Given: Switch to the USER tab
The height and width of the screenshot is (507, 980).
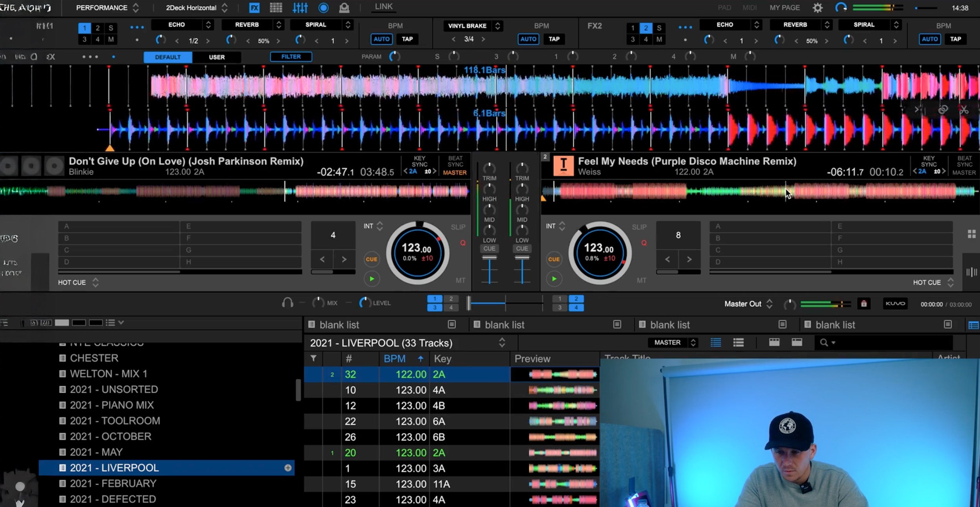Looking at the screenshot, I should [x=217, y=57].
